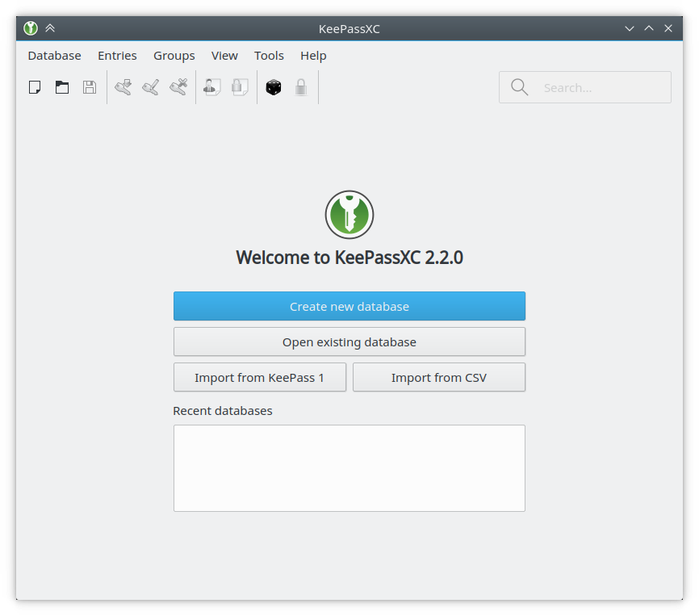The image size is (699, 616).
Task: Click Import from KeePass 1 button
Action: [260, 378]
